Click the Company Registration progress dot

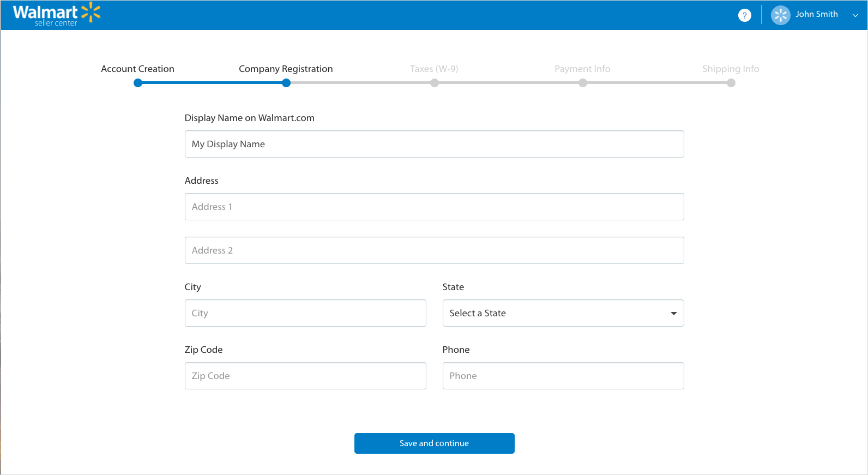(x=286, y=83)
